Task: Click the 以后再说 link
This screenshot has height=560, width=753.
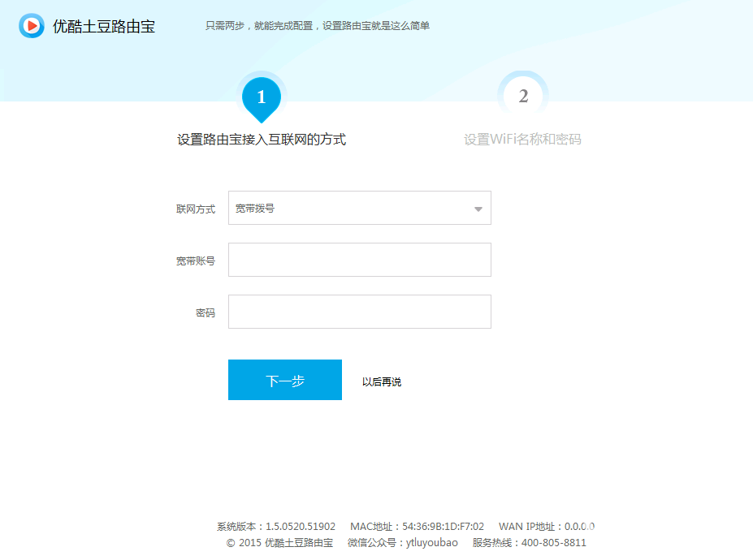Action: click(x=382, y=381)
